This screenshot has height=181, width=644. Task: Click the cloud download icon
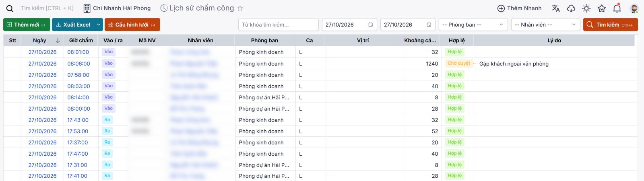pos(571,8)
